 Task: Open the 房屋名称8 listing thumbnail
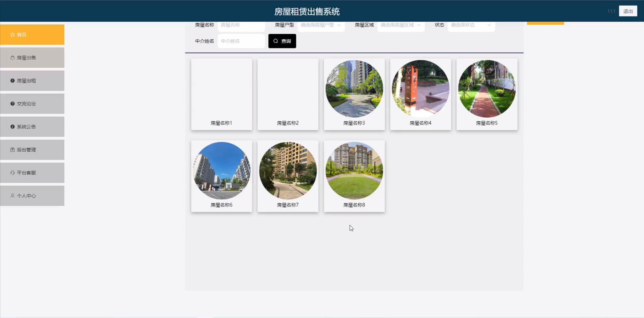pyautogui.click(x=354, y=170)
